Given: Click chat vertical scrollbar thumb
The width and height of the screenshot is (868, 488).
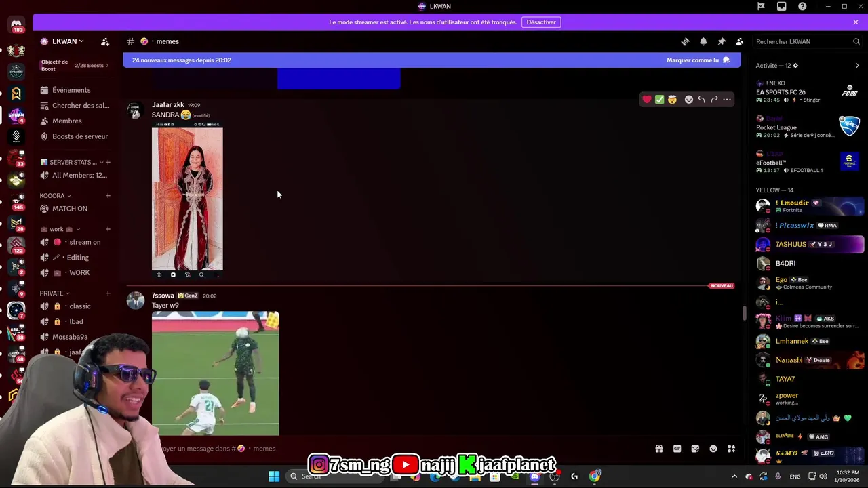Looking at the screenshot, I should coord(744,313).
